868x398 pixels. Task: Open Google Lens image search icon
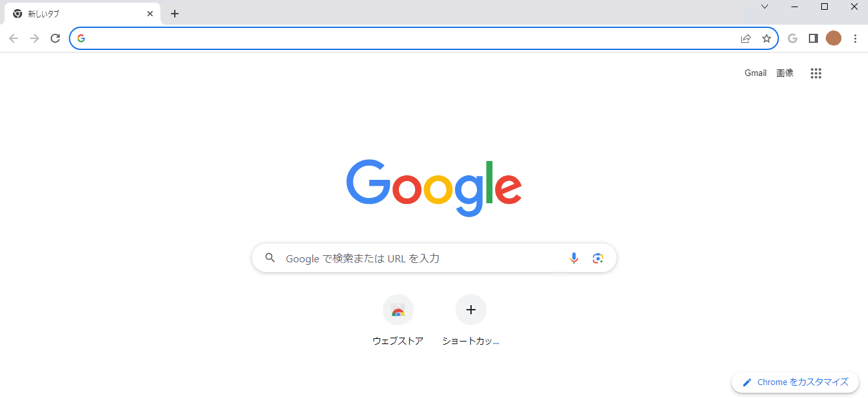point(598,258)
